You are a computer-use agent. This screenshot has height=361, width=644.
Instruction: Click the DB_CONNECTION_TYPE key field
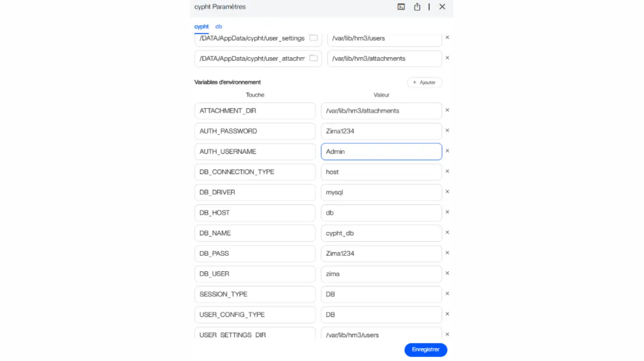coord(254,172)
